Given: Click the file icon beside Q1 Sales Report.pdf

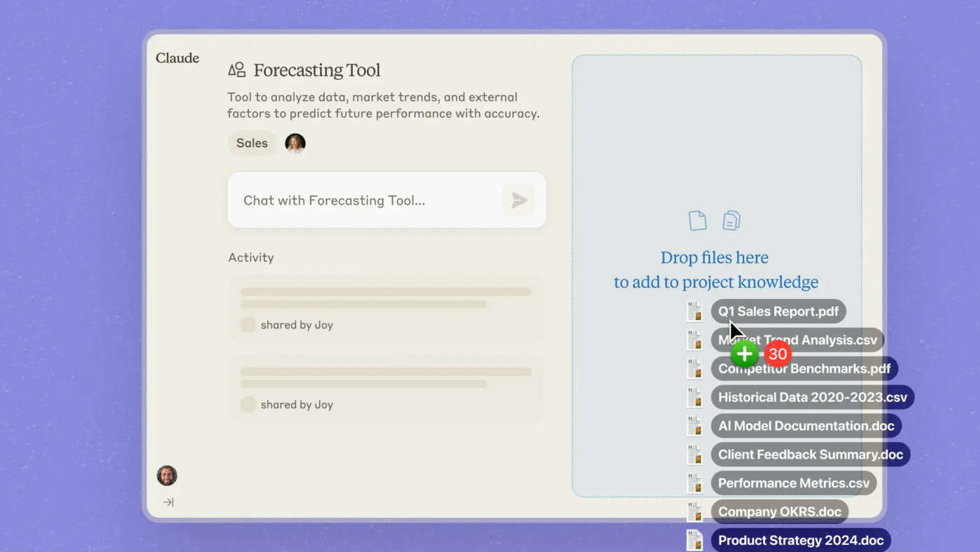Looking at the screenshot, I should click(x=694, y=312).
